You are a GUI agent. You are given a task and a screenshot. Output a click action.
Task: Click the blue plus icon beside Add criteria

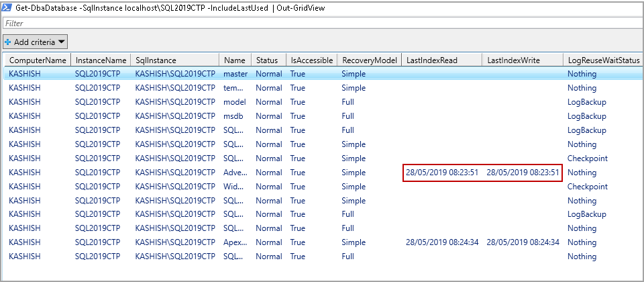pyautogui.click(x=8, y=42)
